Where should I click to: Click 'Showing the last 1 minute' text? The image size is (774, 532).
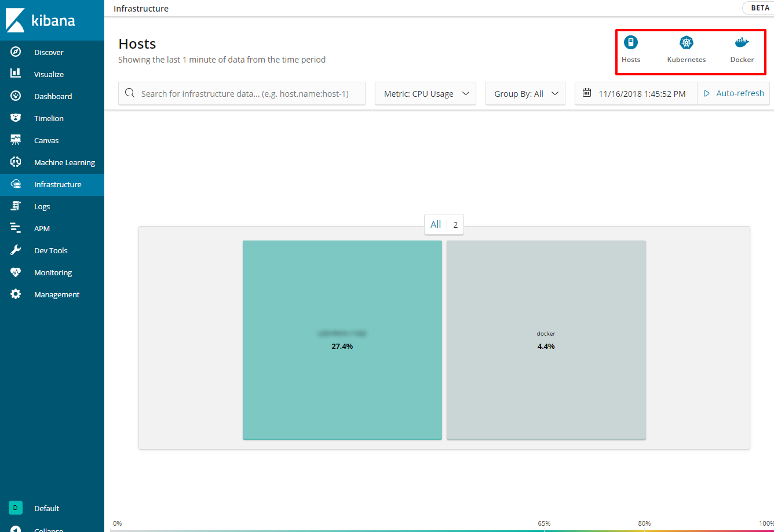click(222, 59)
